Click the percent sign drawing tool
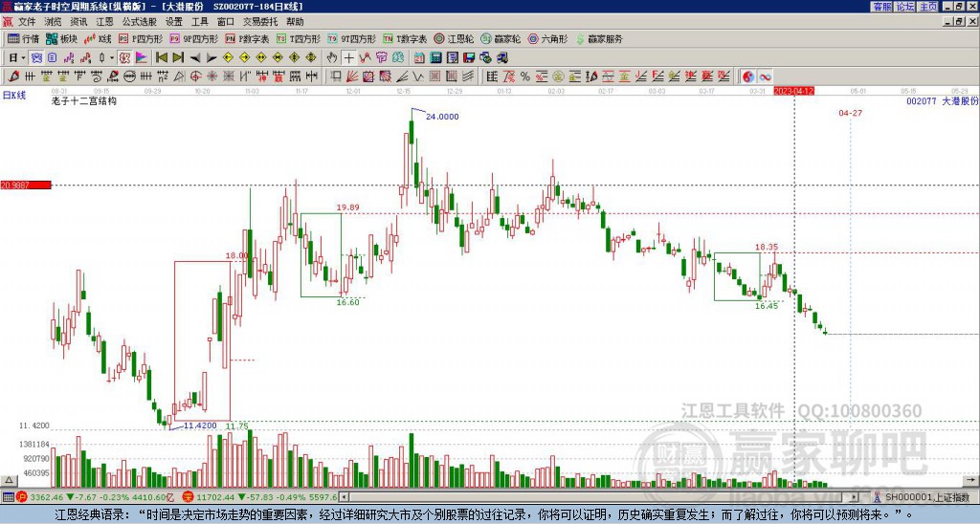Viewport: 980px width, 524px height. pos(524,76)
